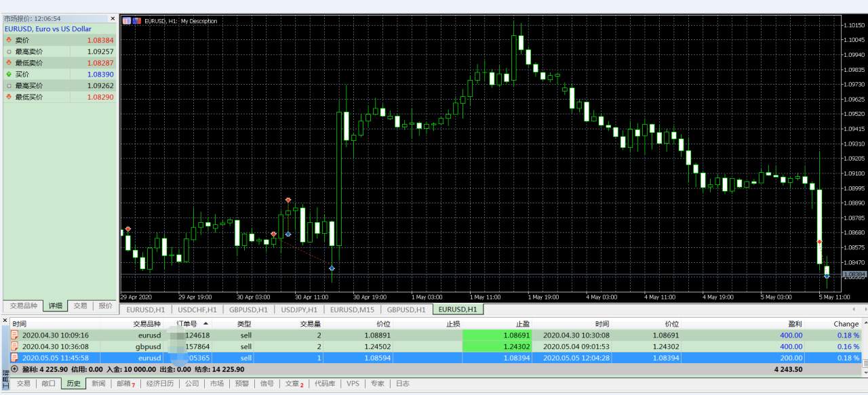Click the green up arrow beside 买价
This screenshot has width=868, height=395.
pyautogui.click(x=9, y=75)
